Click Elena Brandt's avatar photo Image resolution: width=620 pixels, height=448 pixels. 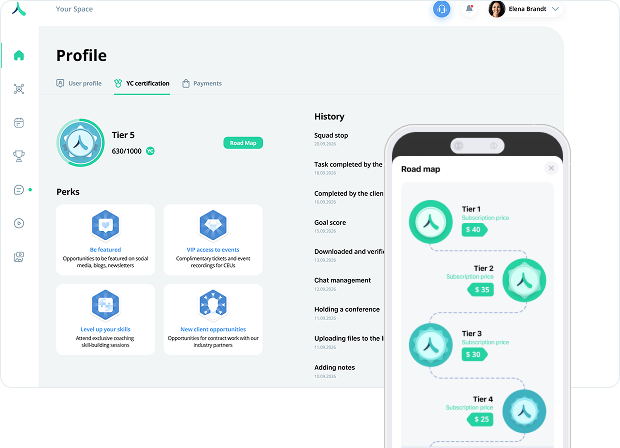[497, 9]
